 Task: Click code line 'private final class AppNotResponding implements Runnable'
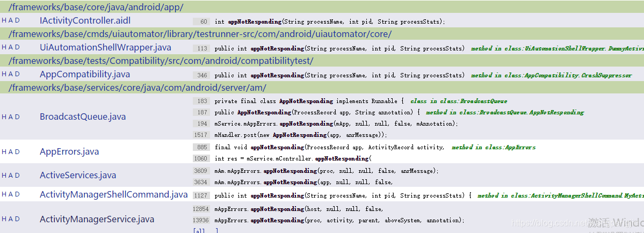[309, 101]
